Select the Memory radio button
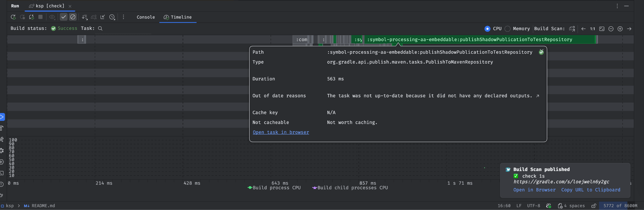 [508, 29]
